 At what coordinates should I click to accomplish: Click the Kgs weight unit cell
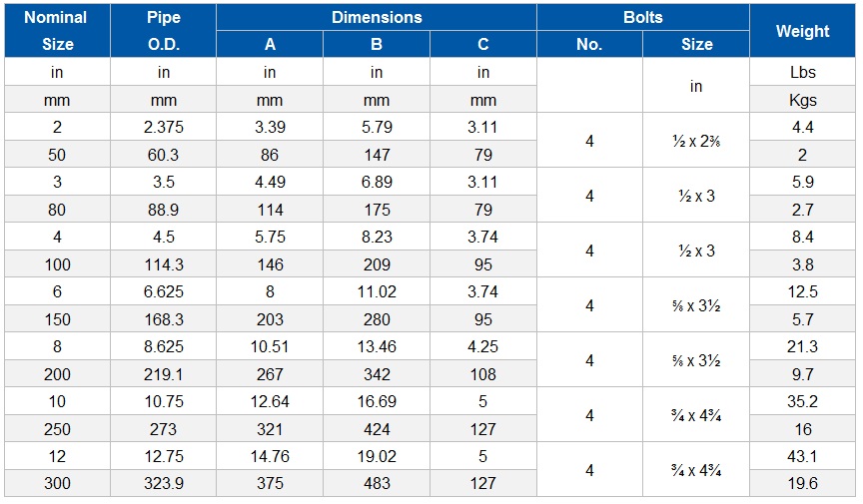[x=802, y=100]
